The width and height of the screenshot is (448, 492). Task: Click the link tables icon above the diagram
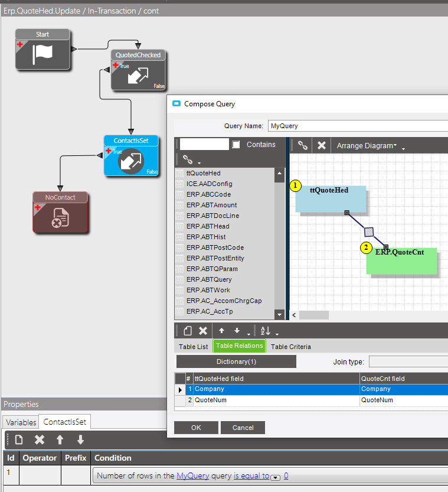pos(303,145)
